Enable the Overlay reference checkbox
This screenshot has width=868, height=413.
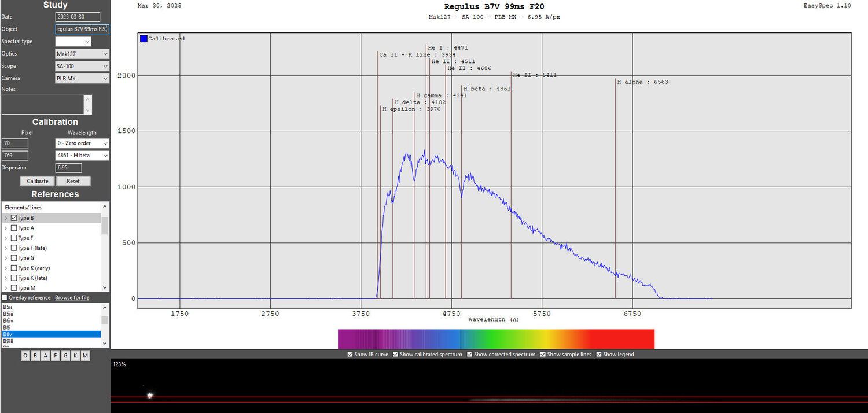pos(5,297)
